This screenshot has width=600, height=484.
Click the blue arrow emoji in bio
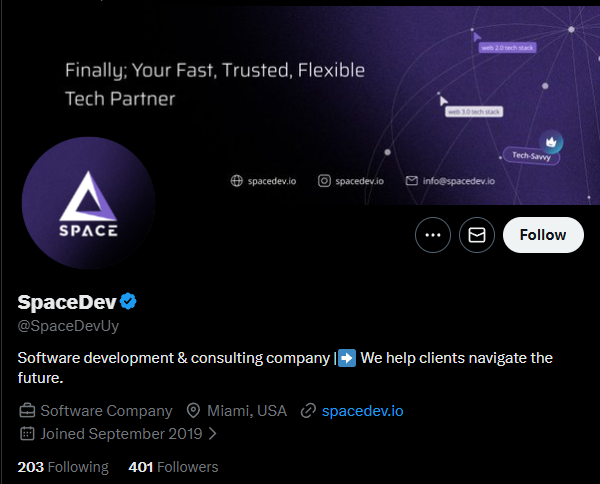(347, 358)
